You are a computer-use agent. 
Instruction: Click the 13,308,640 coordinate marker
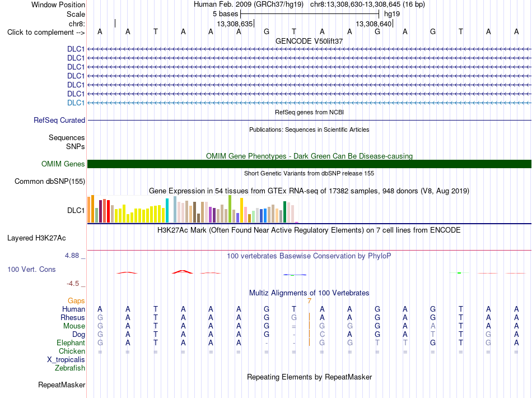pyautogui.click(x=374, y=24)
